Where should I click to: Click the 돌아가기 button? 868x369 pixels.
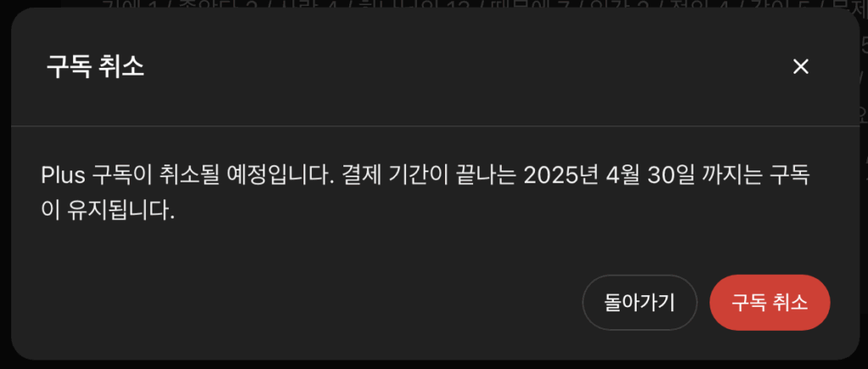(639, 303)
